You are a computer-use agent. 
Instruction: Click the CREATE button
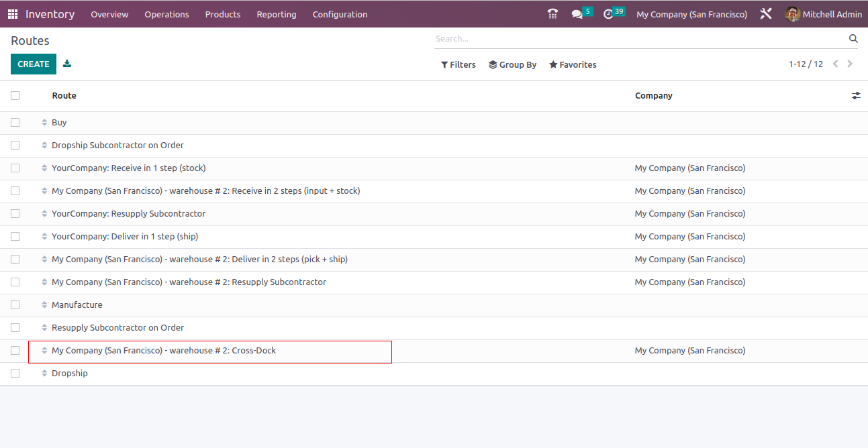coord(34,64)
